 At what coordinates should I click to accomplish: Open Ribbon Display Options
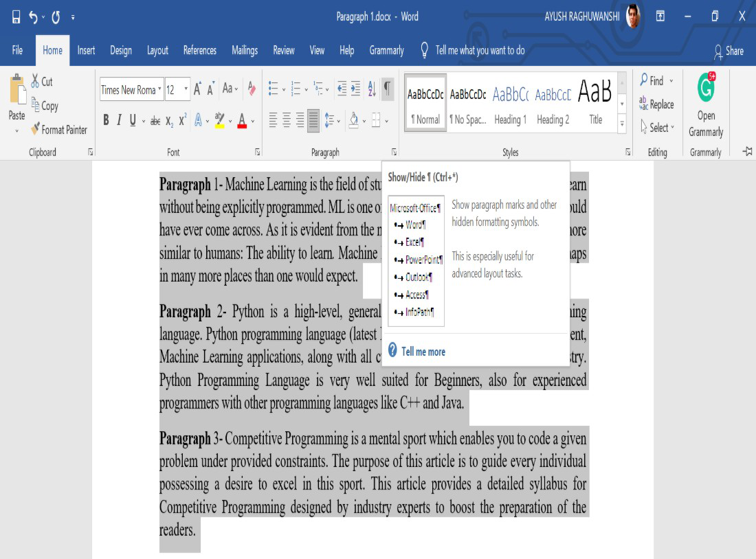pos(660,17)
